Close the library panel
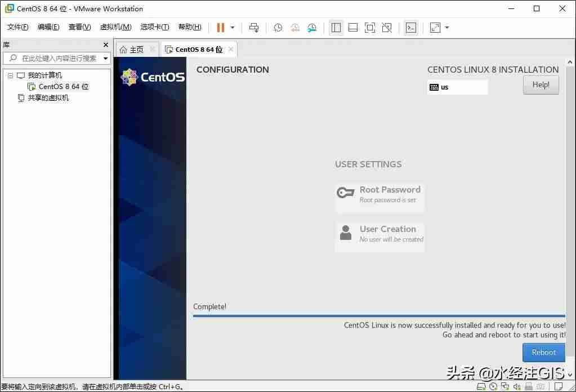The image size is (576, 392). tap(106, 45)
